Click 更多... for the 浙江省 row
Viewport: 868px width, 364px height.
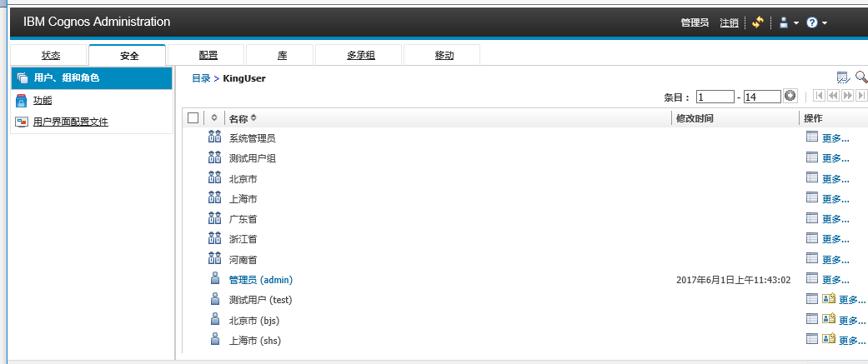tap(835, 240)
